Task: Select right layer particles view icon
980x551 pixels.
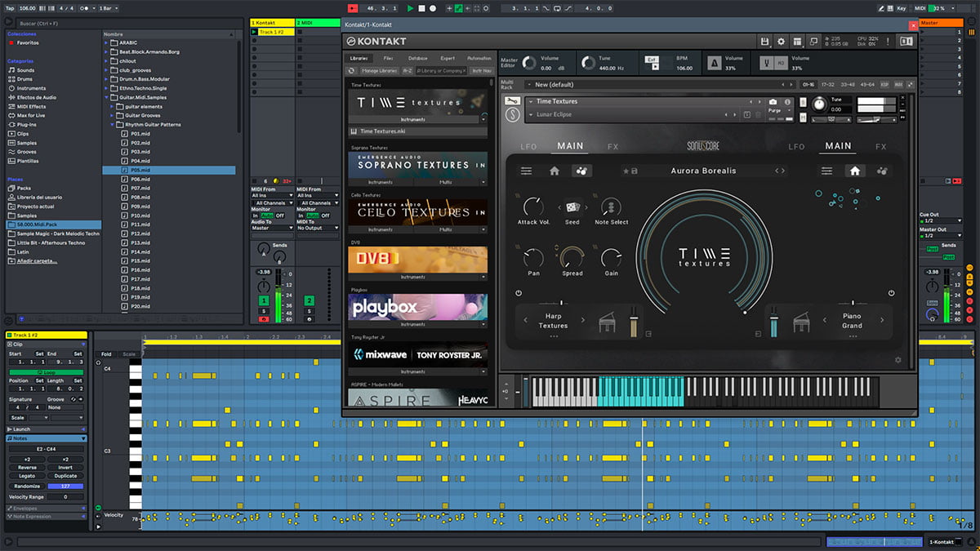Action: pyautogui.click(x=882, y=171)
